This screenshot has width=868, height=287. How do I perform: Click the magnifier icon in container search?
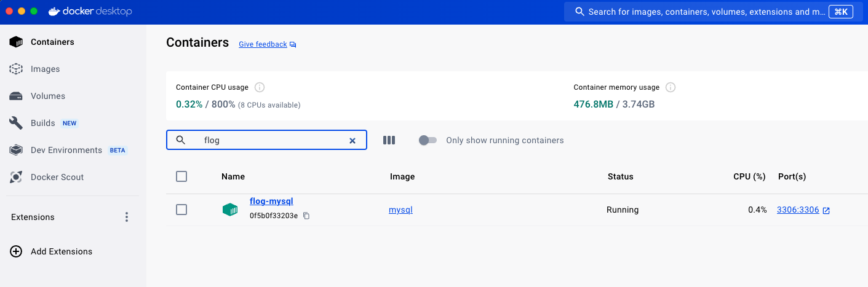coord(181,140)
